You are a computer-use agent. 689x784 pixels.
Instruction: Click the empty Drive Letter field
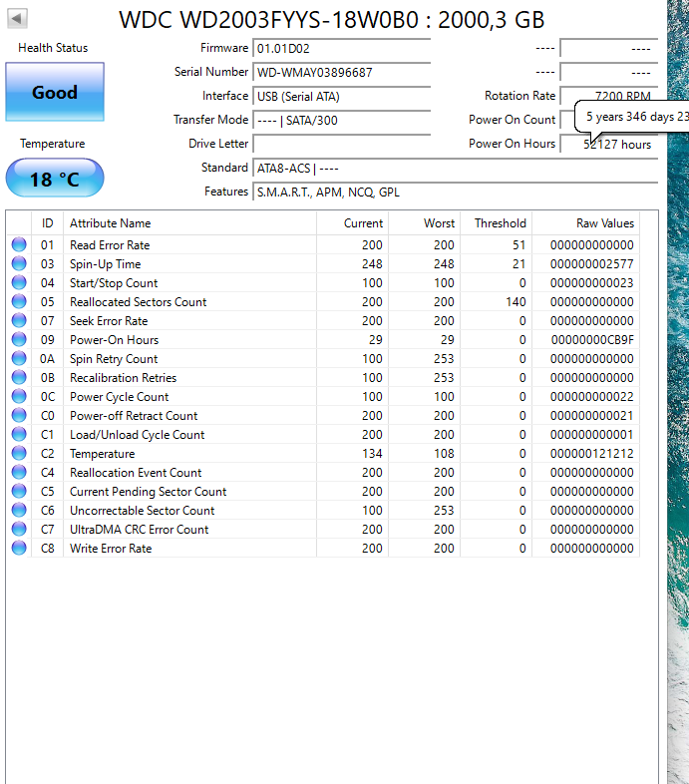click(x=341, y=145)
